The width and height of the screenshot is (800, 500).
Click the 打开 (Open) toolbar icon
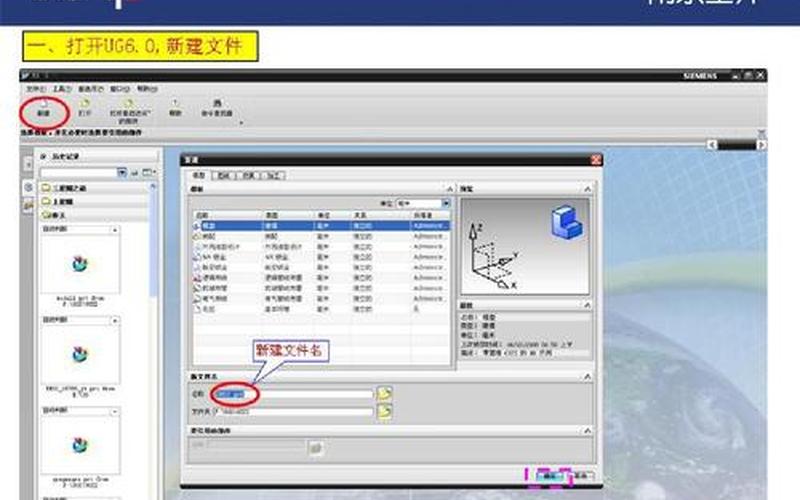coord(85,108)
